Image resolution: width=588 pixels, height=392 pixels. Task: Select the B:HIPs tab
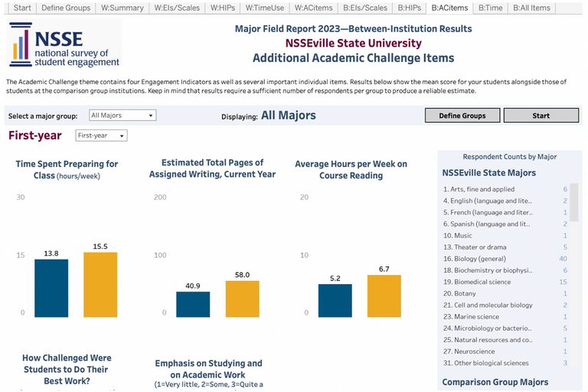(410, 8)
